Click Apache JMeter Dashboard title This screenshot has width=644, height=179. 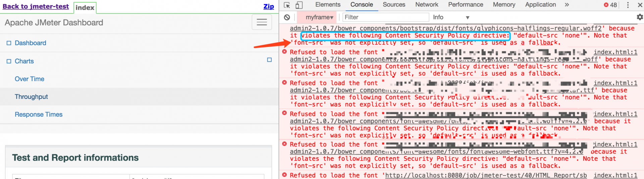[54, 22]
